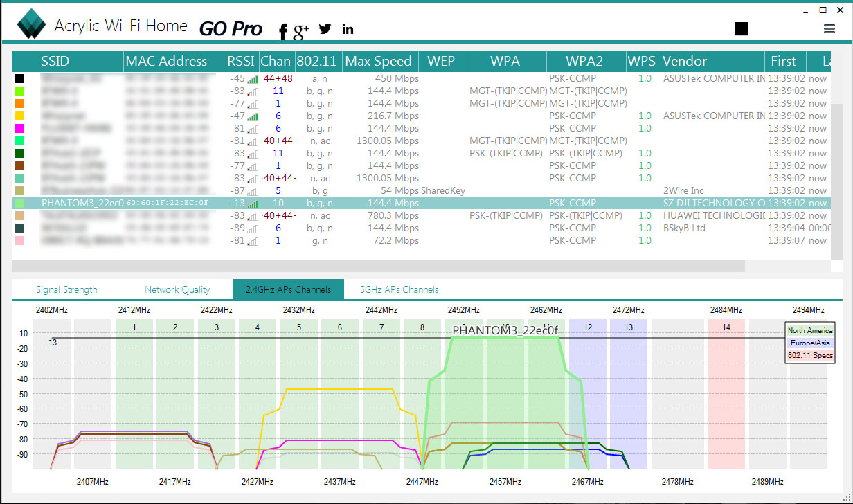Open the hamburger menu
This screenshot has width=853, height=504.
829,28
